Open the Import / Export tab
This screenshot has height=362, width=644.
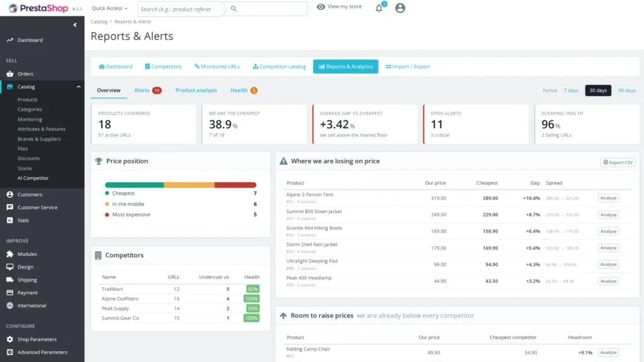pos(408,67)
